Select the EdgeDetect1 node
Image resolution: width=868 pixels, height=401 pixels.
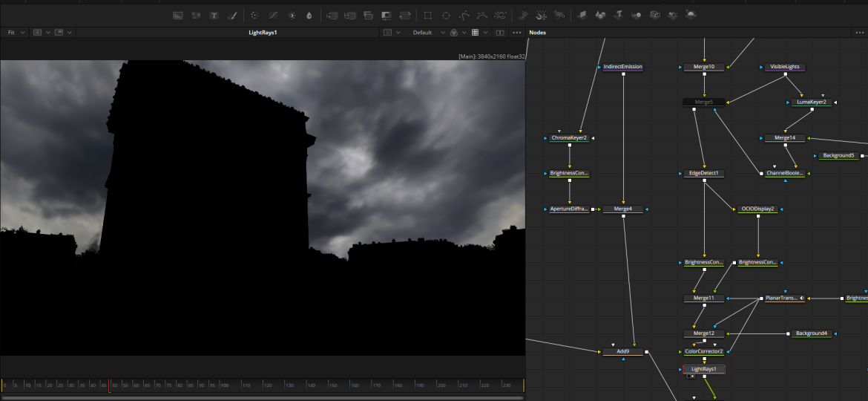click(703, 173)
